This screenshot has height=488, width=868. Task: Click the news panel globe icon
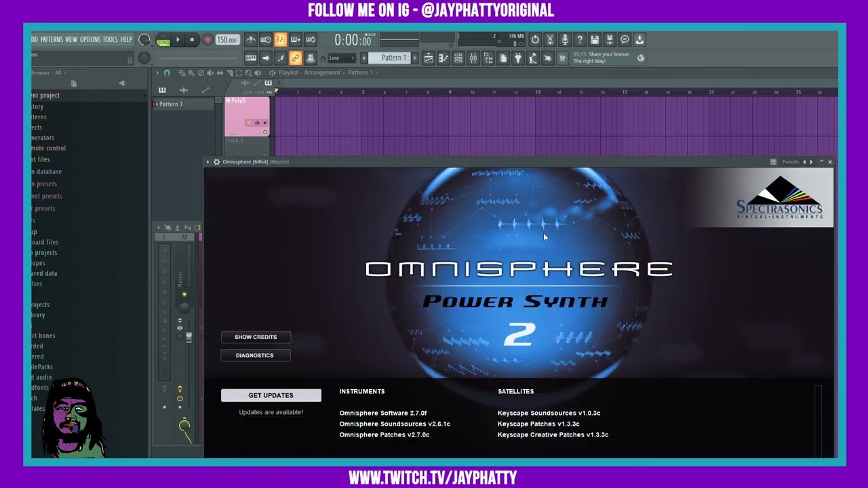tap(641, 58)
